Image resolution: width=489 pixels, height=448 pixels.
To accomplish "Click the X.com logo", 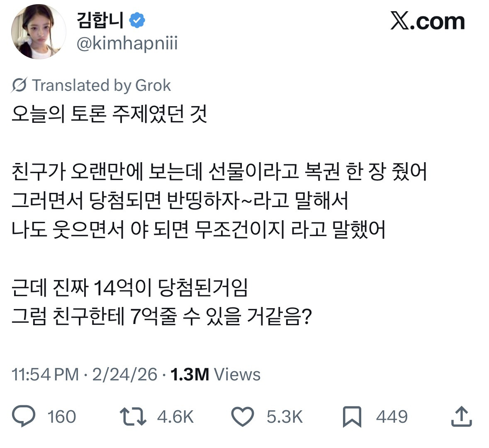I will (x=427, y=21).
